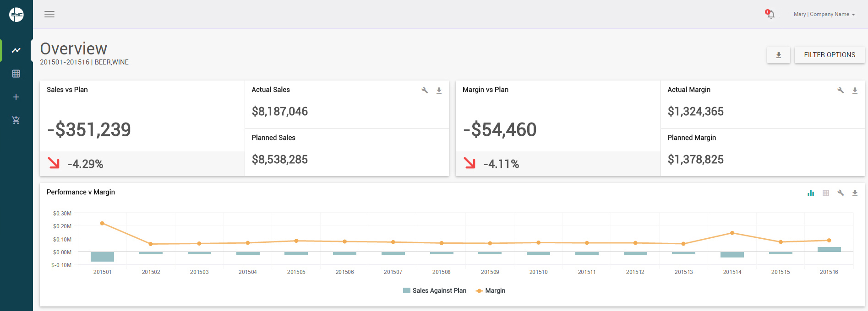Click the EYC logo
The image size is (868, 311).
pos(16,15)
